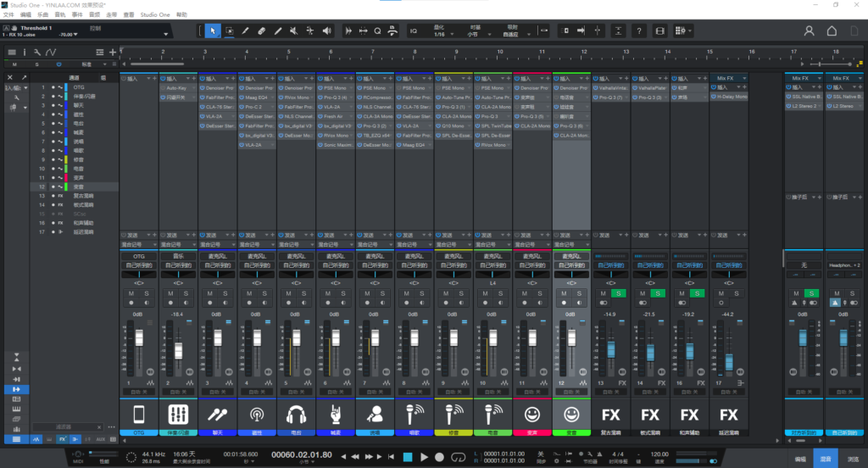Click the mixer-faders icon on the 伴奏/闪避 channel

coord(178,415)
